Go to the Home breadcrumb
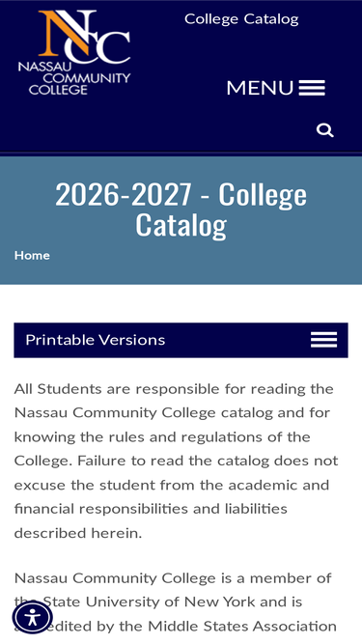Viewport: 362px width, 644px height. coord(32,256)
